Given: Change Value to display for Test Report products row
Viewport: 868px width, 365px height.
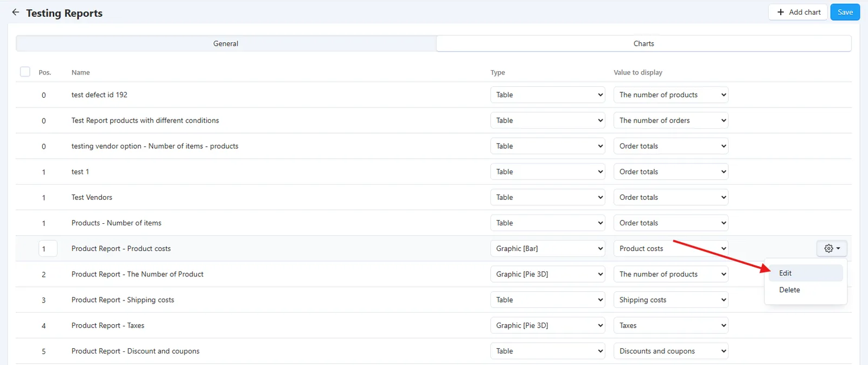Looking at the screenshot, I should pos(671,121).
